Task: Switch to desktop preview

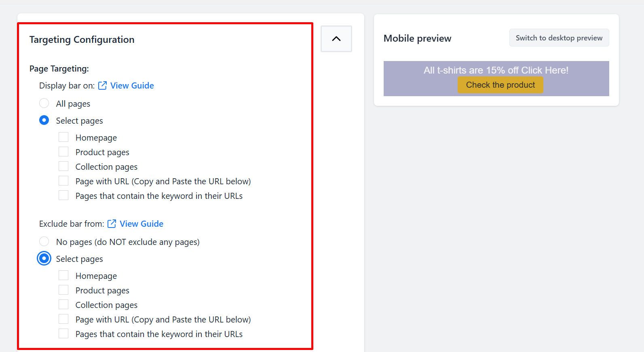Action: coord(559,38)
